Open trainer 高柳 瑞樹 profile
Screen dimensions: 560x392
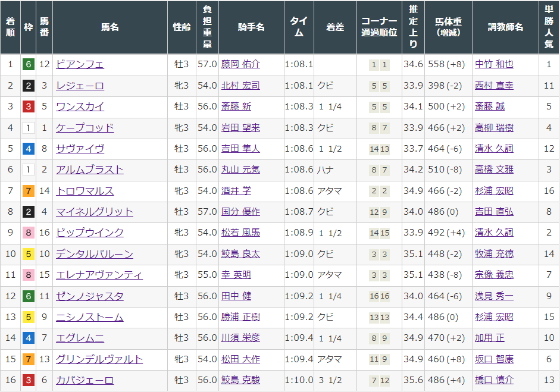pos(494,127)
